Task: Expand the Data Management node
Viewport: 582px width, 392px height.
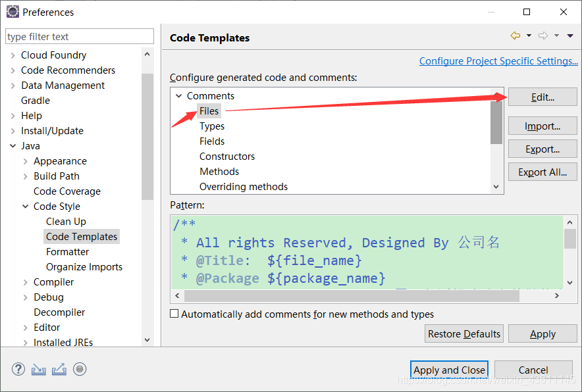Action: click(13, 86)
